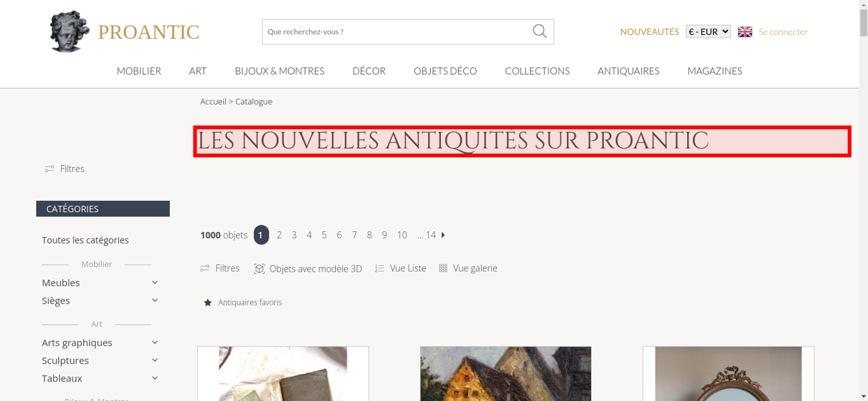Open the EUR currency dropdown
This screenshot has height=401, width=868.
[708, 32]
